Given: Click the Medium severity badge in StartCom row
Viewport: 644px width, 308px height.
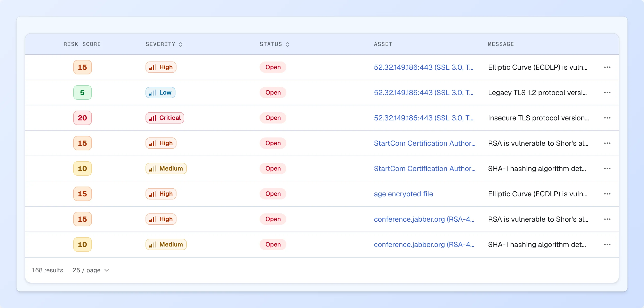Looking at the screenshot, I should tap(166, 168).
